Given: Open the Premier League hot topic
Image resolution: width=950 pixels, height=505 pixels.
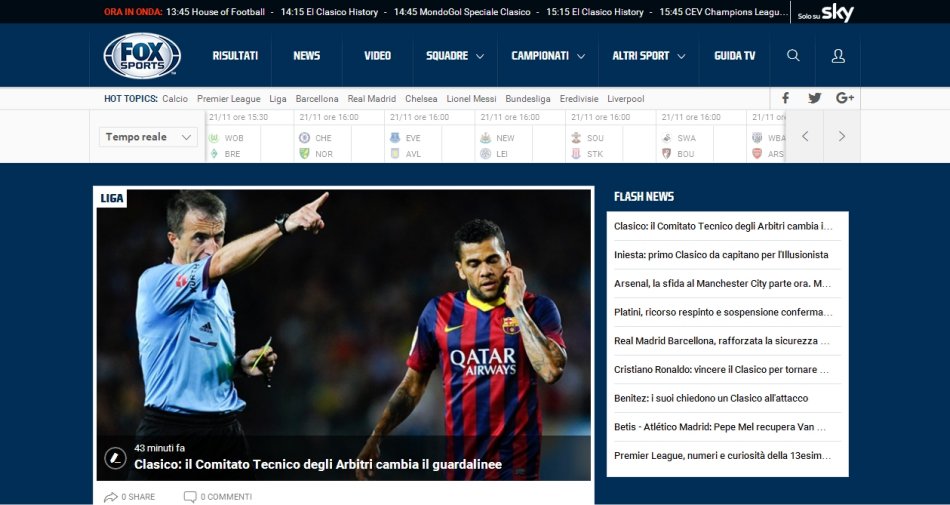Looking at the screenshot, I should click(228, 99).
